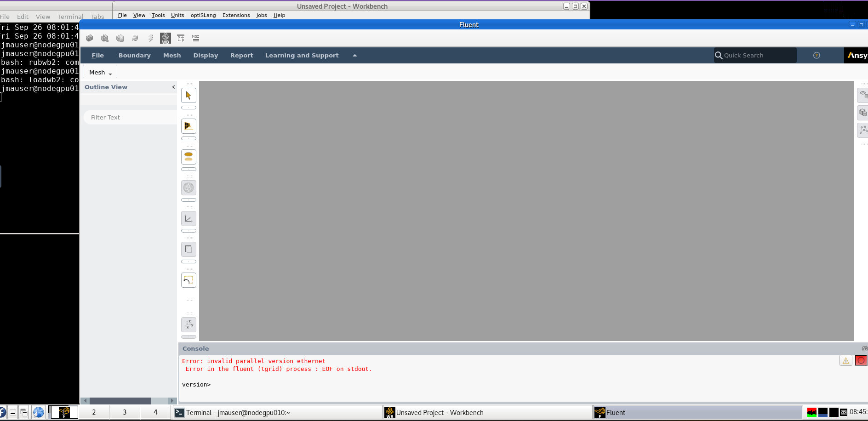The image size is (868, 421).
Task: Click the undo arrow selection icon
Action: [x=188, y=280]
